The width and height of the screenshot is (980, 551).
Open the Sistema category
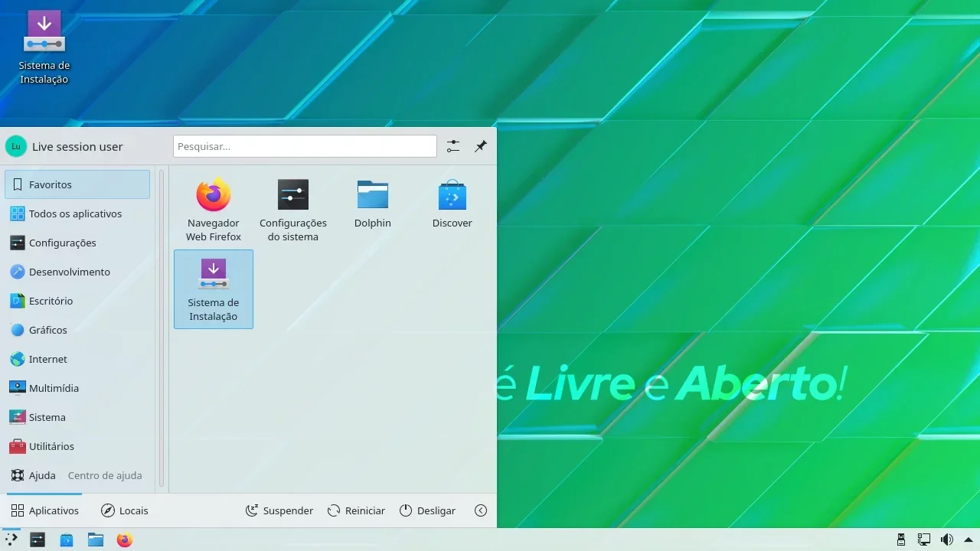[77, 417]
